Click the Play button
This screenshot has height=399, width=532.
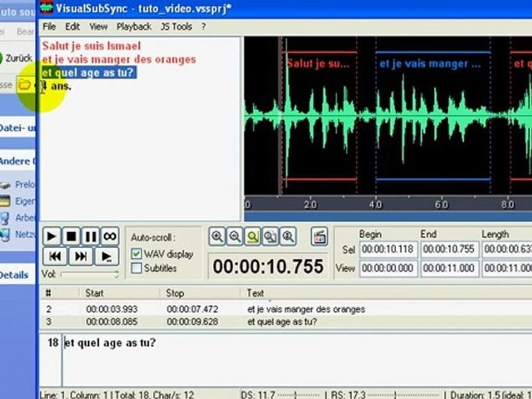point(52,236)
